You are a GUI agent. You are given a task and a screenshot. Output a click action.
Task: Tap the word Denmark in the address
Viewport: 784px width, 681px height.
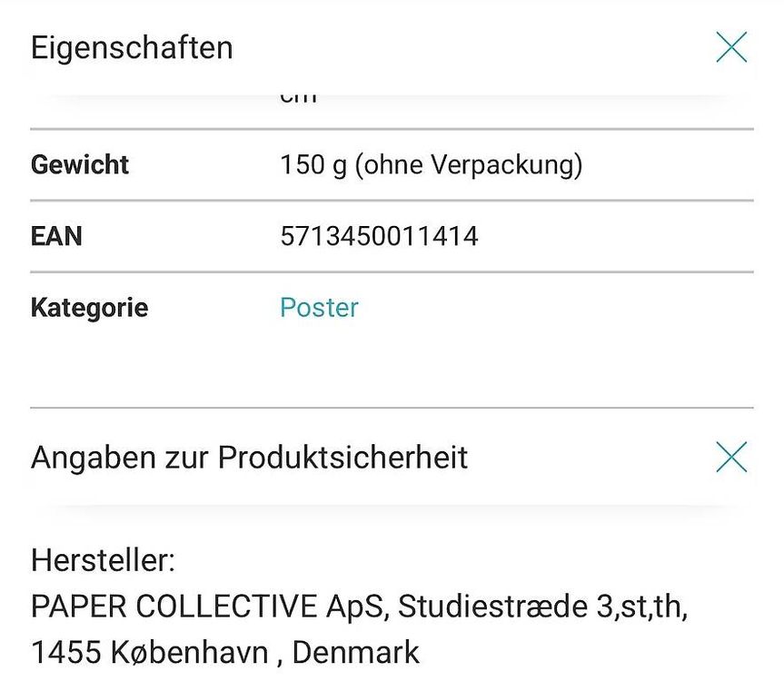(355, 652)
